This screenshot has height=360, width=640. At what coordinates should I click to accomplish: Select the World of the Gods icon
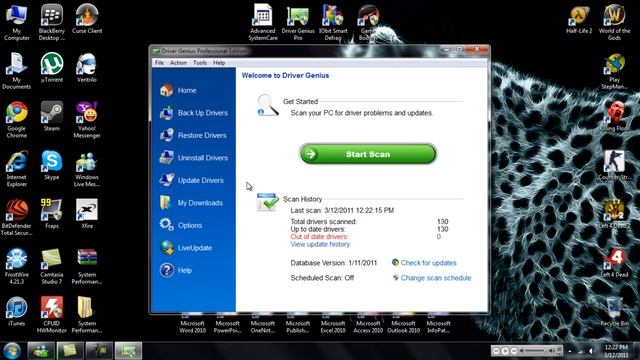(614, 22)
